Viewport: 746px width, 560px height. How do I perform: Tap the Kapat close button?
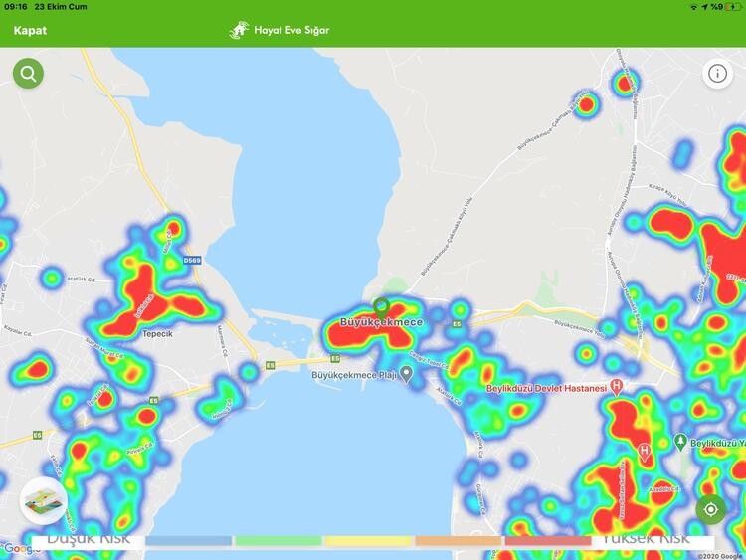pyautogui.click(x=30, y=31)
